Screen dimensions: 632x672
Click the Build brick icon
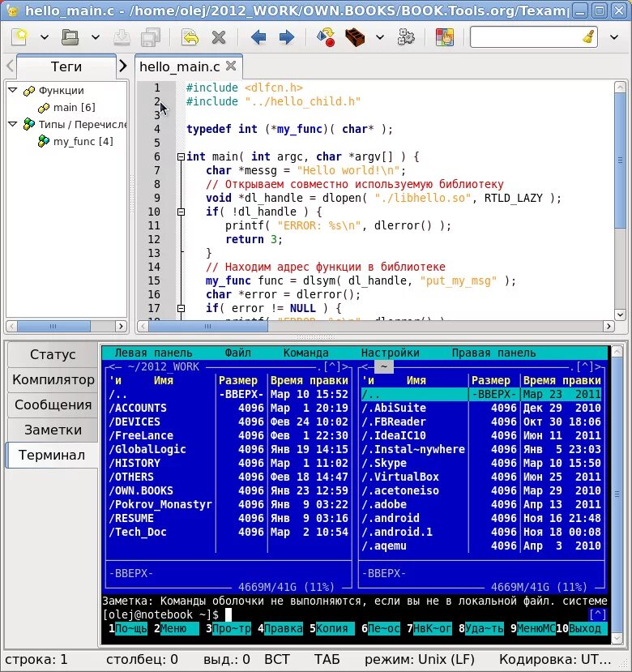point(355,37)
